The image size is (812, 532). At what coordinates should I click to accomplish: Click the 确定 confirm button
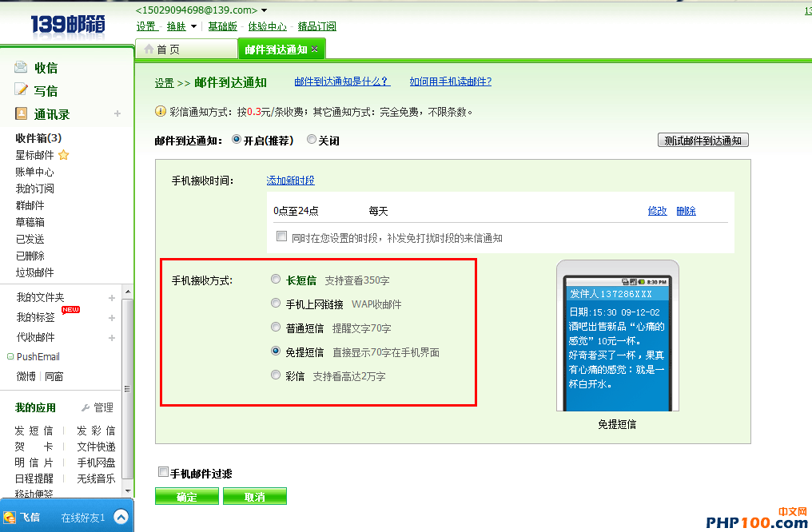coord(187,497)
